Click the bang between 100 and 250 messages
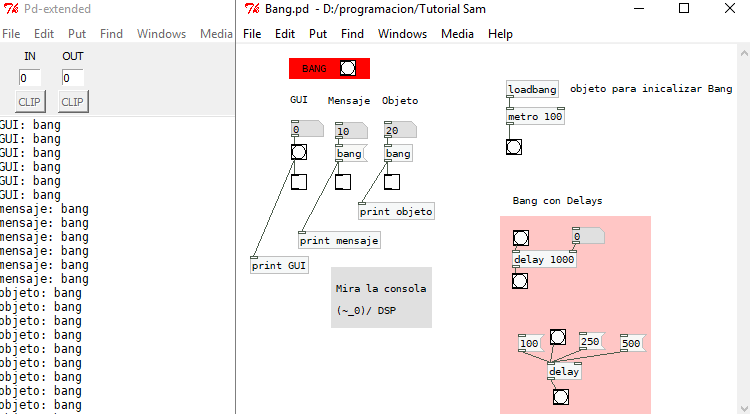 pos(558,337)
